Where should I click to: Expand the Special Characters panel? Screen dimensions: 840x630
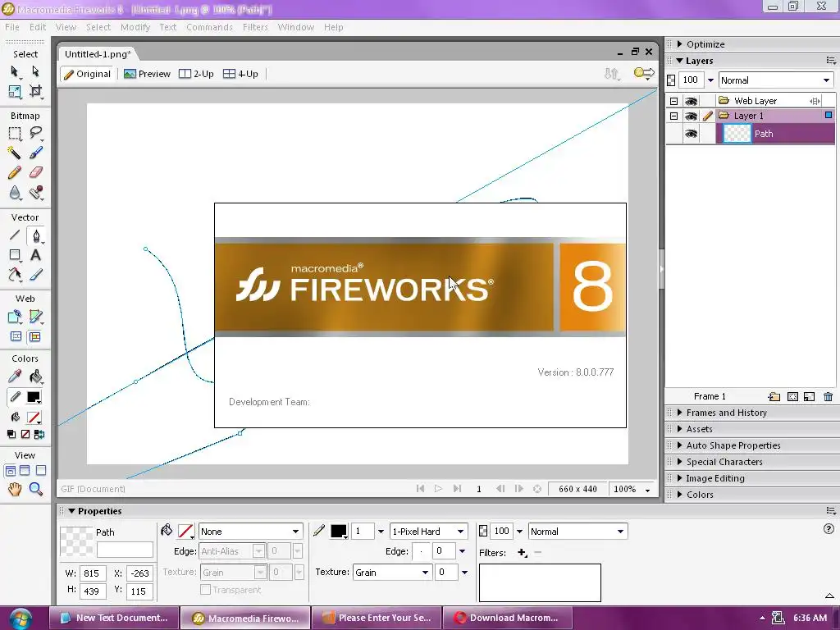(x=680, y=462)
